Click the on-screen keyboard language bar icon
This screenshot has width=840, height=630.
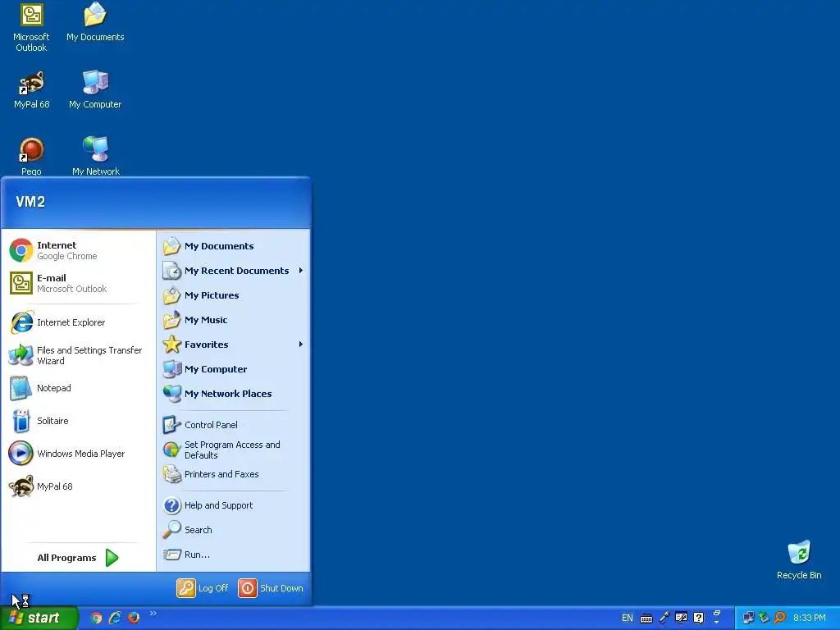[x=646, y=619]
